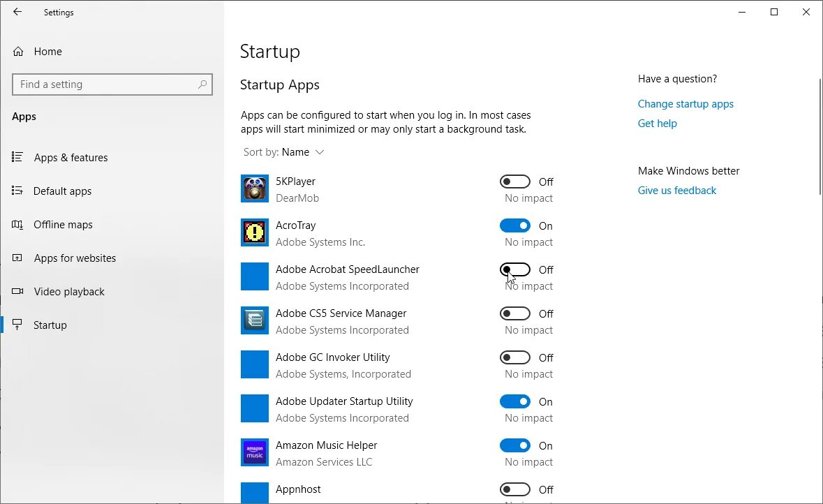Toggle Adobe Updater Startup Utility off

(515, 401)
